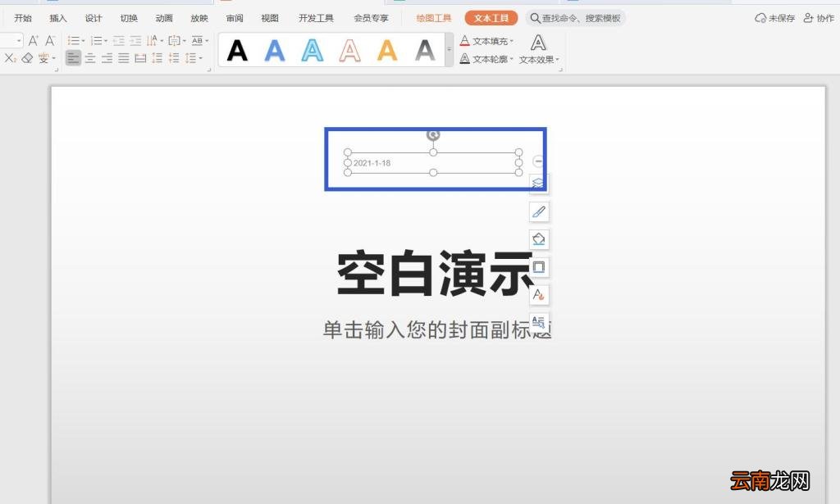Click the format brush floating icon
This screenshot has width=840, height=504.
tap(538, 212)
